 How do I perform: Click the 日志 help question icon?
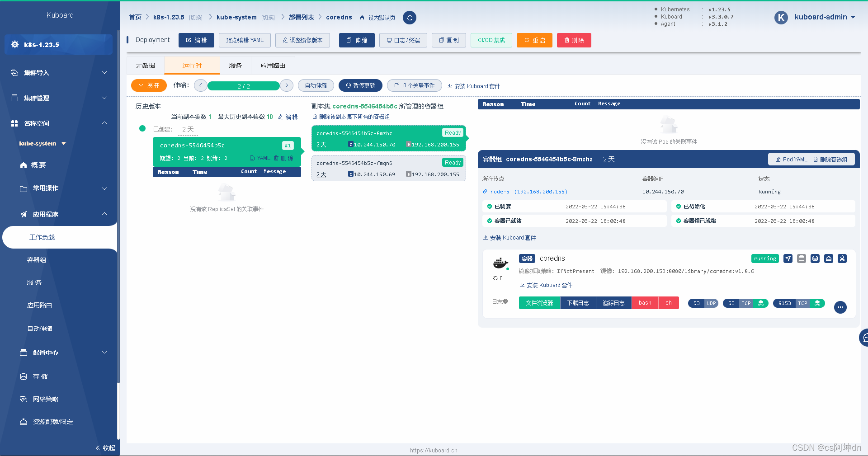tap(505, 301)
